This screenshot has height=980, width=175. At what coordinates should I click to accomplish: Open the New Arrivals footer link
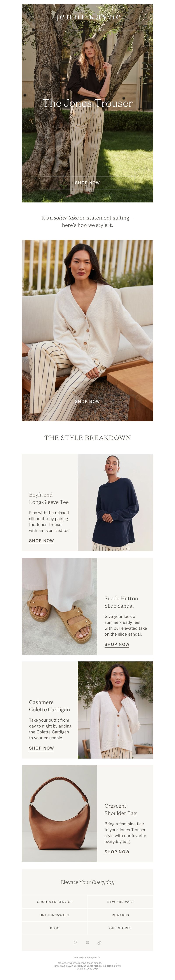tap(120, 902)
